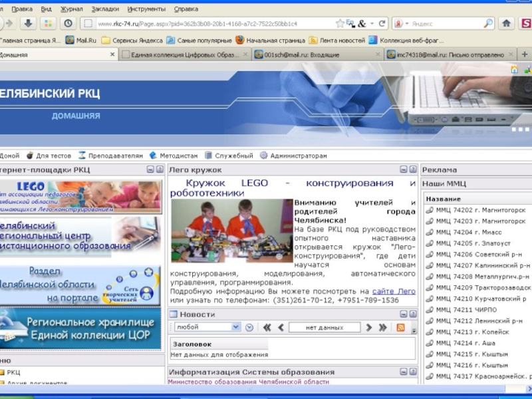Jump to last news page arrows
532x399 pixels.
pyautogui.click(x=383, y=327)
